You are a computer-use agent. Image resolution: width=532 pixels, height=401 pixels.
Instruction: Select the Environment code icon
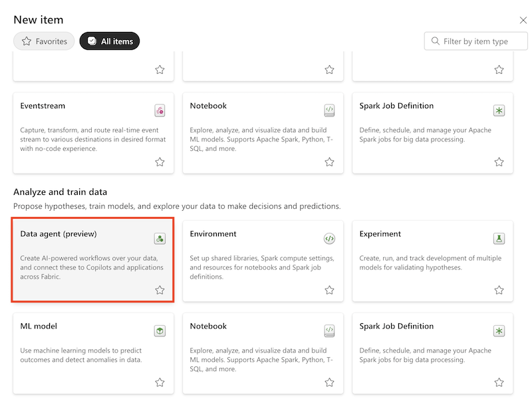point(329,238)
